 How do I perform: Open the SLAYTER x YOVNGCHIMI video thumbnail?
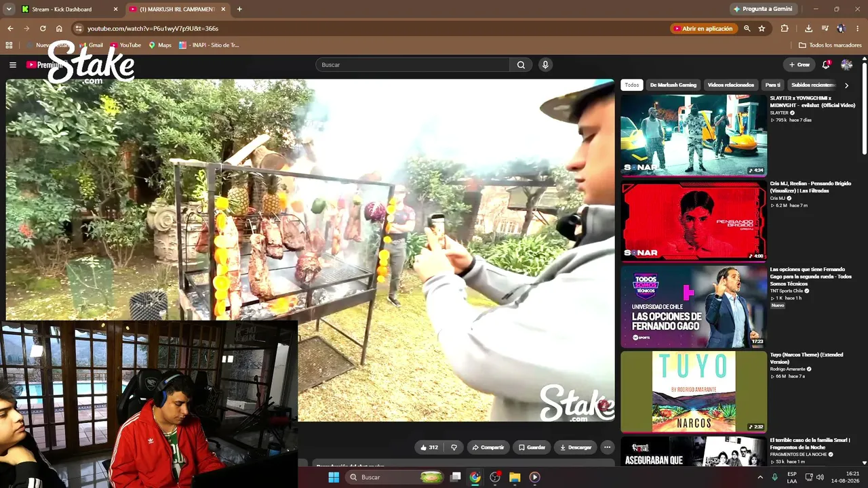tap(694, 136)
